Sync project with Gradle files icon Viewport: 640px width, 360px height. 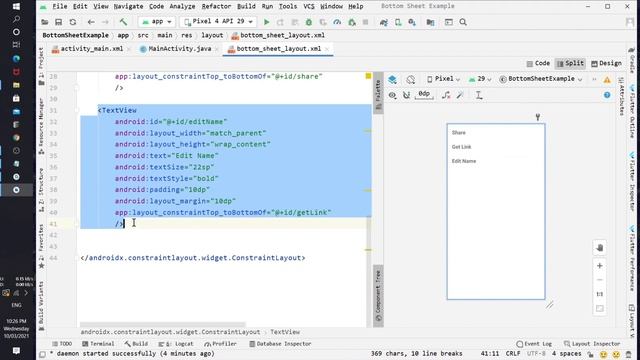point(384,22)
